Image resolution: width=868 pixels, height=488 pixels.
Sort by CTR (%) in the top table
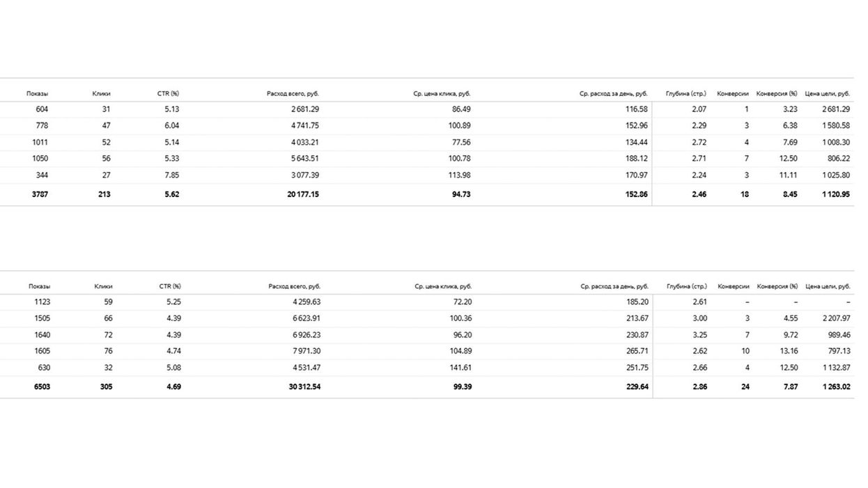click(169, 93)
